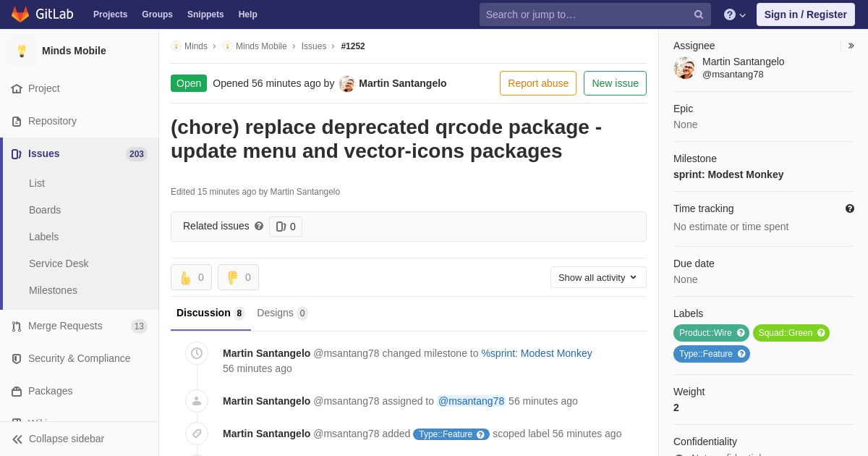Click Related issues help icon
This screenshot has height=456, width=868.
(259, 226)
